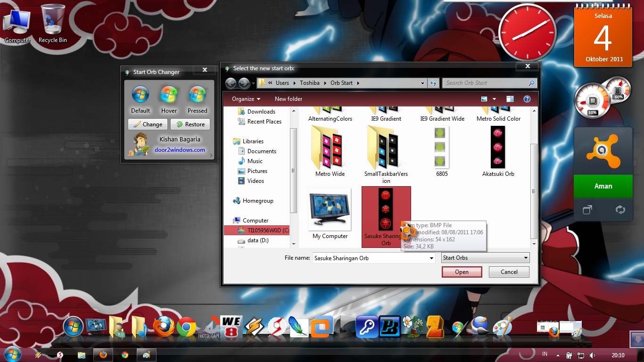Click the green Aman status button
This screenshot has width=644, height=362.
[x=603, y=186]
